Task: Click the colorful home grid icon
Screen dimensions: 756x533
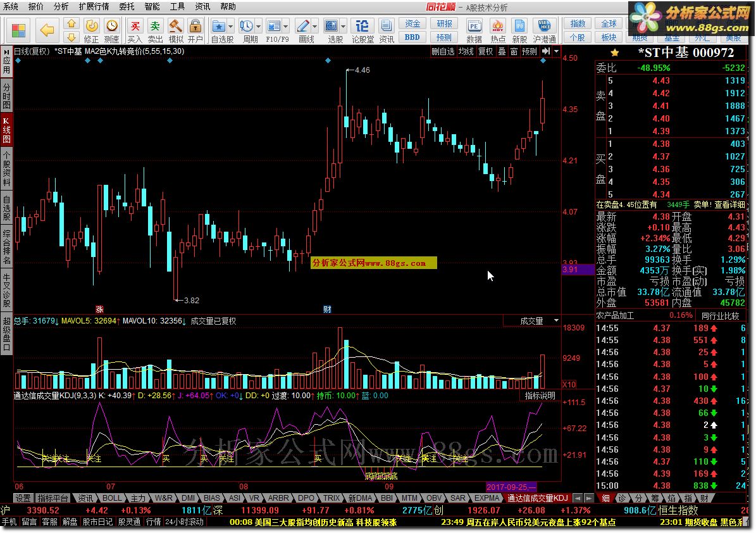Action: [x=18, y=30]
